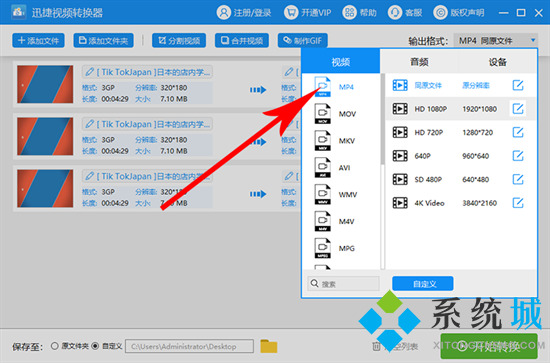Screen dimensions: 550x363
Task: Click the format 搜索 search field
Action: pos(344,284)
